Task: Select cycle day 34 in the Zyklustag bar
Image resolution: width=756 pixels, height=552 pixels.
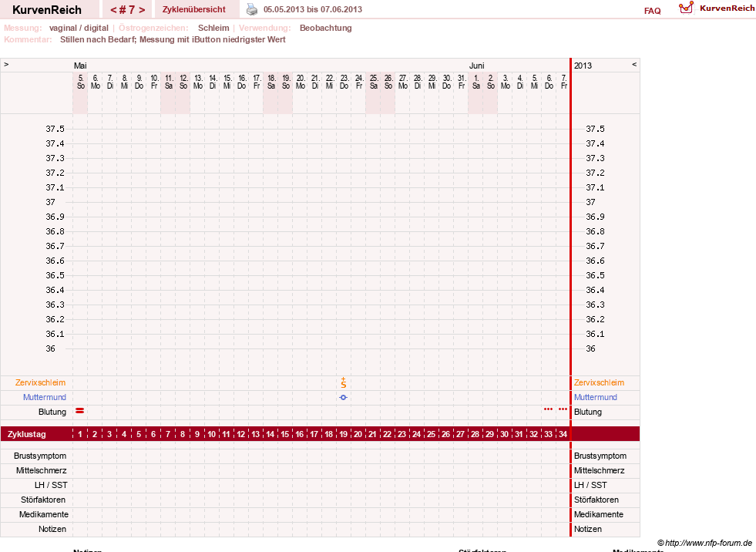Action: coord(563,434)
